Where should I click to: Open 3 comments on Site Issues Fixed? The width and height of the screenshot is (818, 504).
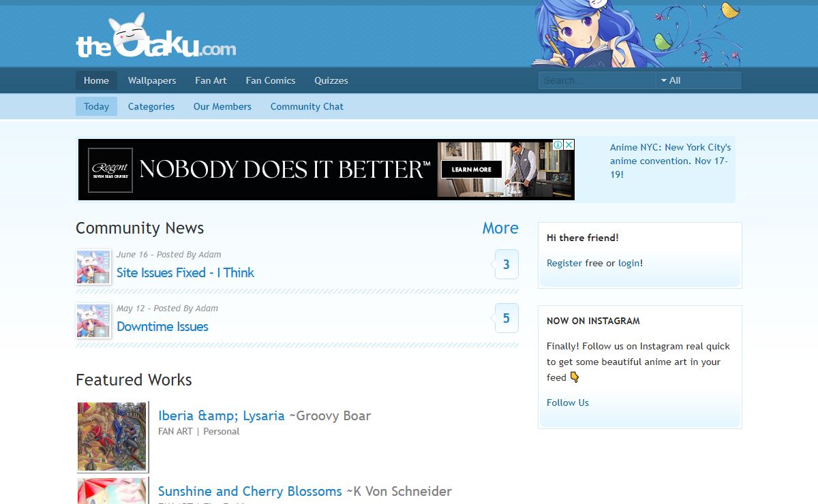[506, 264]
